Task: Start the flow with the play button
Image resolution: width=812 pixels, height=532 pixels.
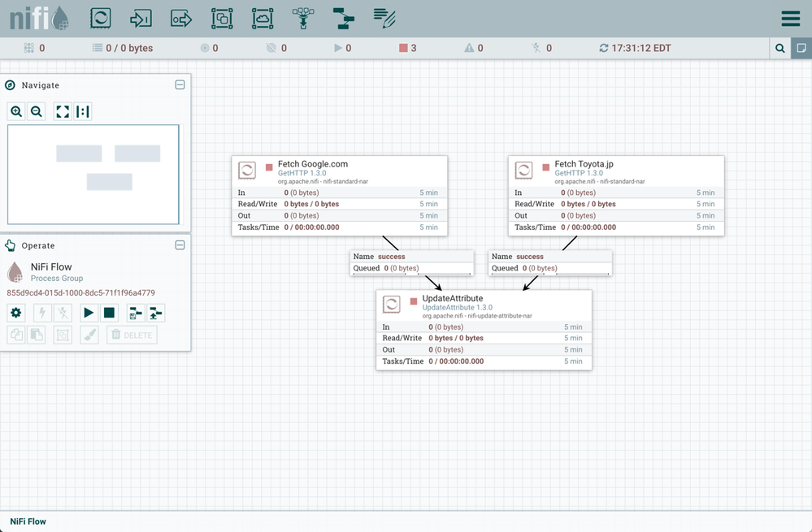Action: click(89, 313)
